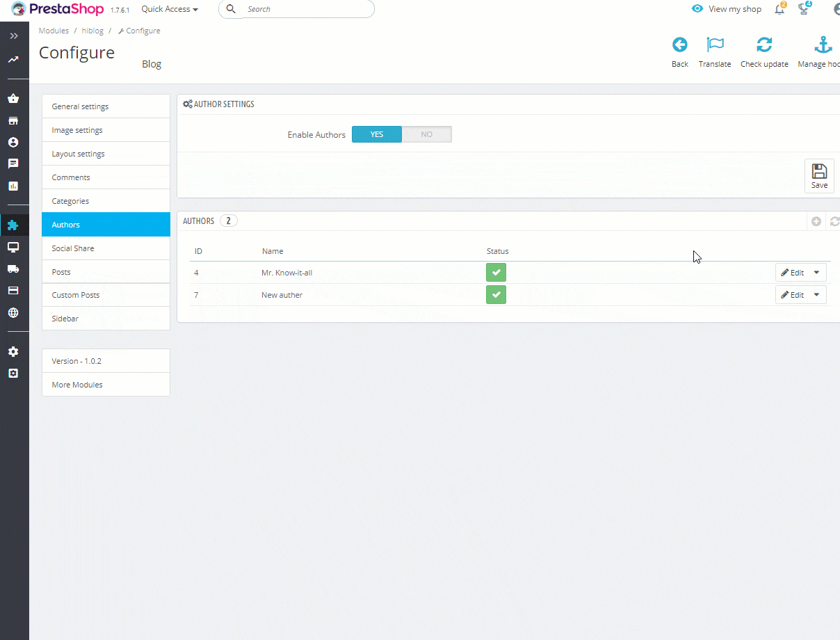Viewport: 840px width, 640px height.
Task: Click the Check update refresh icon
Action: pos(764,45)
